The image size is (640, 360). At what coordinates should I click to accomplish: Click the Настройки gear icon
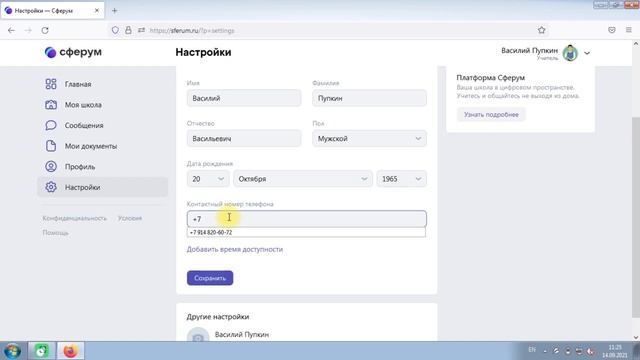coord(51,187)
